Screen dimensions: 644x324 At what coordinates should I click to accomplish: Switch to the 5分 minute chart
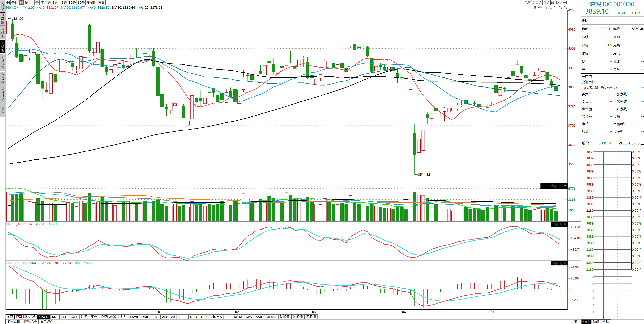point(55,2)
